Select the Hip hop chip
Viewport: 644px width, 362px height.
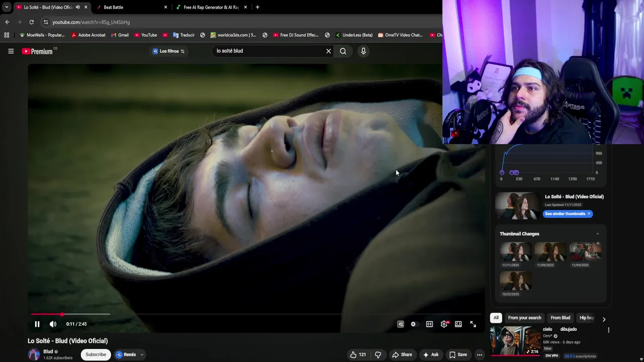pyautogui.click(x=587, y=318)
